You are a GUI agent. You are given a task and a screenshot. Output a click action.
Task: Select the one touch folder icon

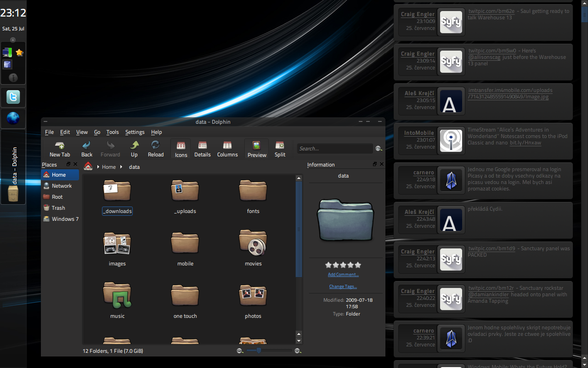[x=185, y=295]
